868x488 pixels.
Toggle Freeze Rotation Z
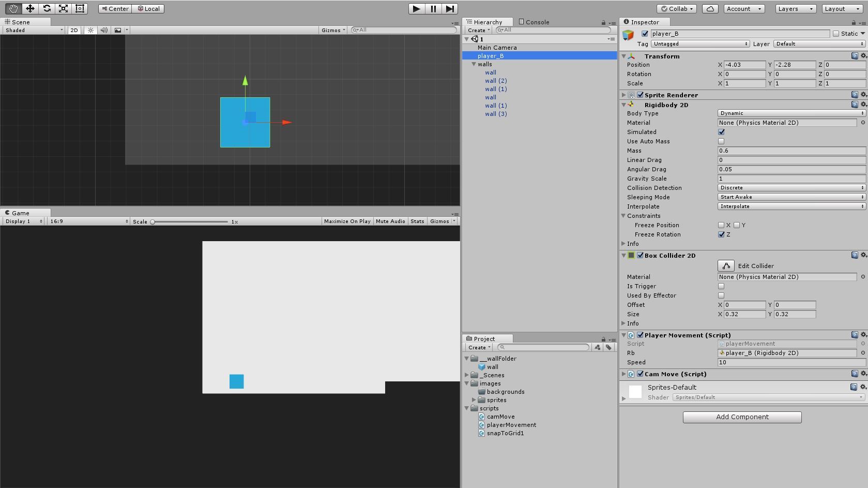[x=721, y=234]
